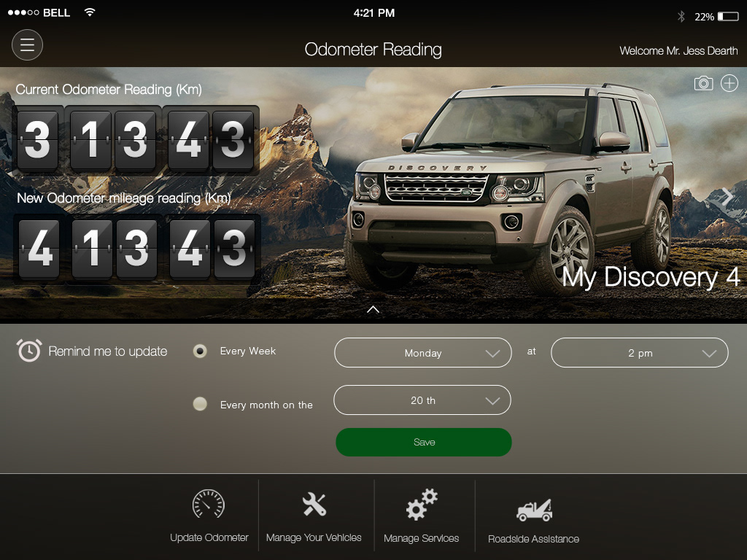Open the 2 pm time dropdown
Screen dimensions: 747x560
[639, 353]
